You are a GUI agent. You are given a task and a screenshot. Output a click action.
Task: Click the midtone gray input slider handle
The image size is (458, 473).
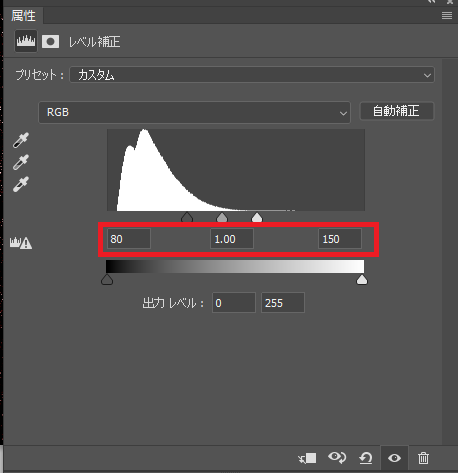[222, 218]
